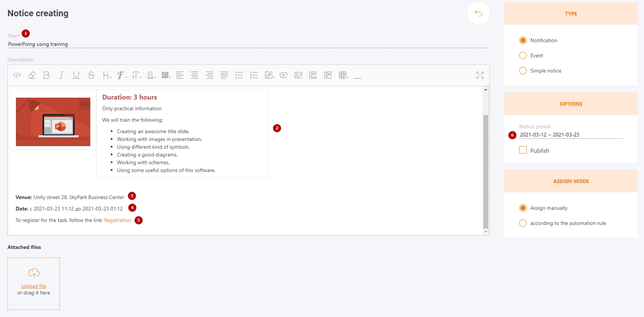This screenshot has height=317, width=644.
Task: Click the scrollbar down arrow
Action: pyautogui.click(x=486, y=232)
